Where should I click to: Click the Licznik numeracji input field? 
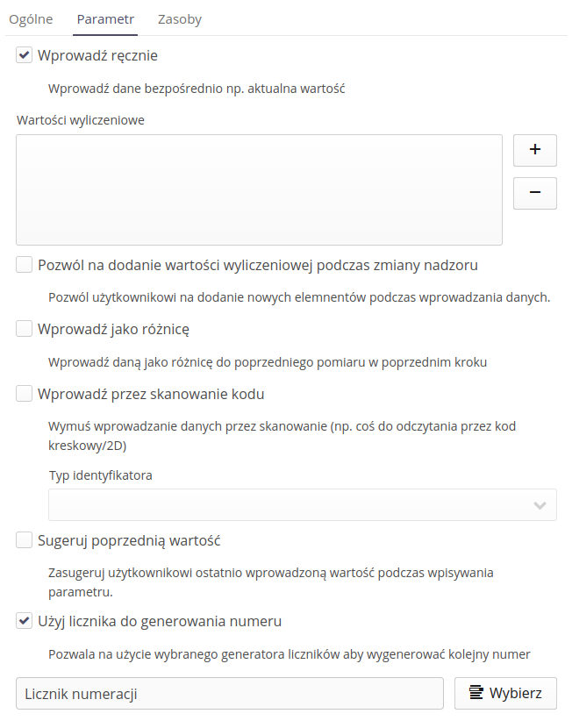(x=230, y=693)
